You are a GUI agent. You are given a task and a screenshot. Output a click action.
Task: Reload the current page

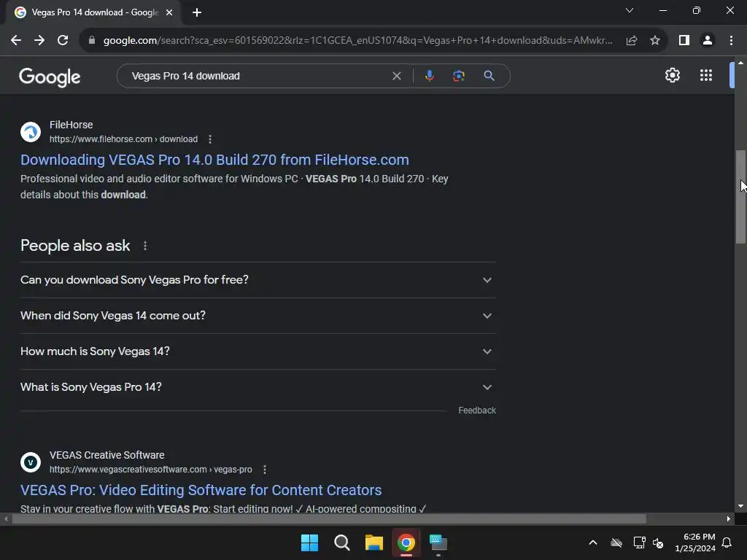coord(63,41)
